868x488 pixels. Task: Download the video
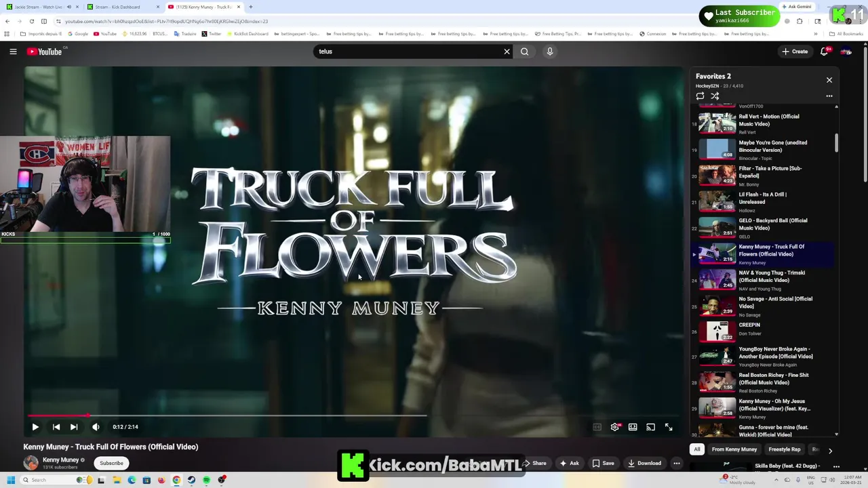[644, 464]
